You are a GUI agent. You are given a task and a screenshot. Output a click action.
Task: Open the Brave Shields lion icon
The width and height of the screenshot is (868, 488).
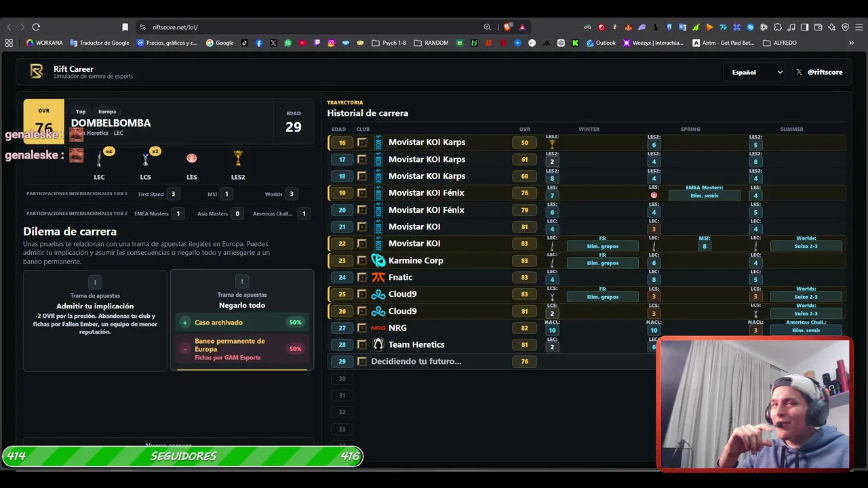click(x=507, y=27)
